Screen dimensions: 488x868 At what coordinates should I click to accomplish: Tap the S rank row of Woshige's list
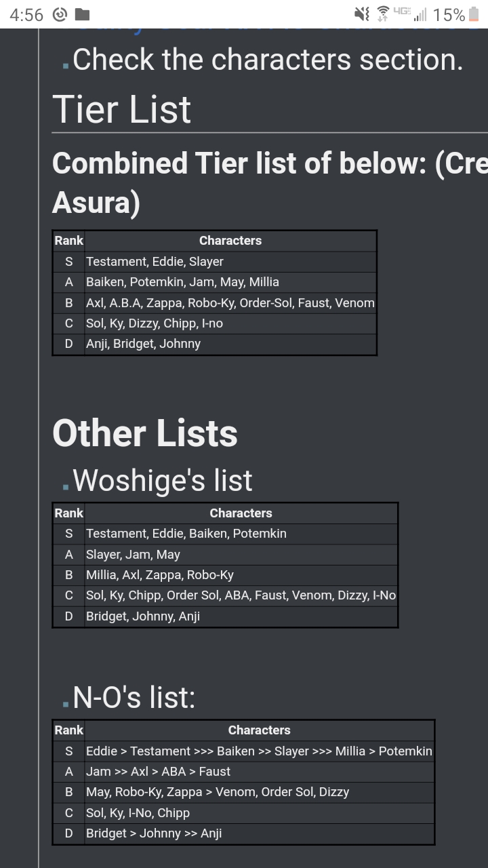225,534
